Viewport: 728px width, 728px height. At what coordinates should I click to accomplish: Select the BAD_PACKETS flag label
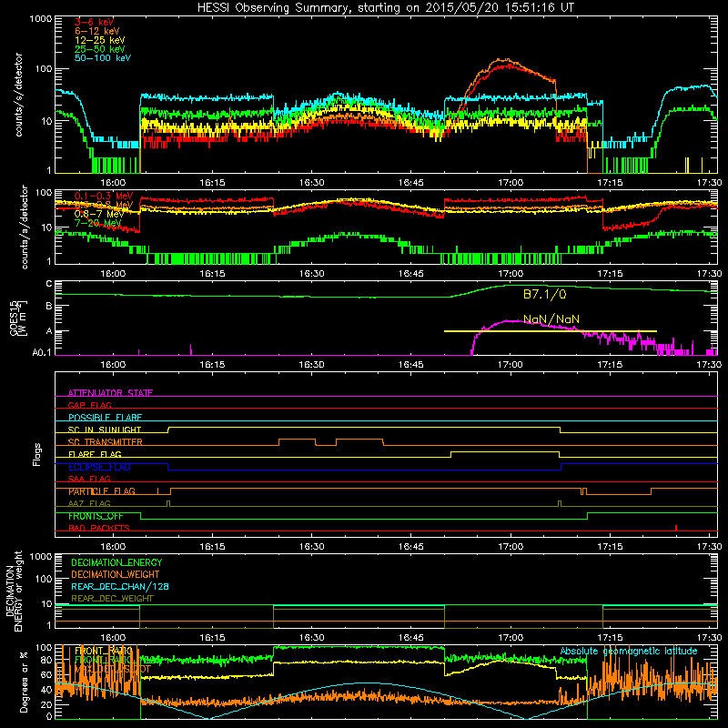point(98,528)
